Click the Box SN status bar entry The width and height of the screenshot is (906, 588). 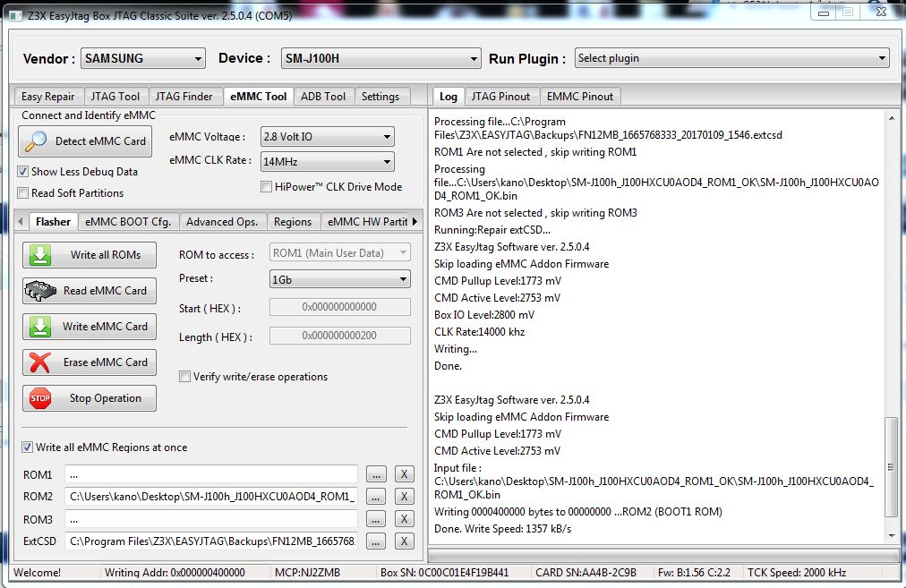point(444,573)
